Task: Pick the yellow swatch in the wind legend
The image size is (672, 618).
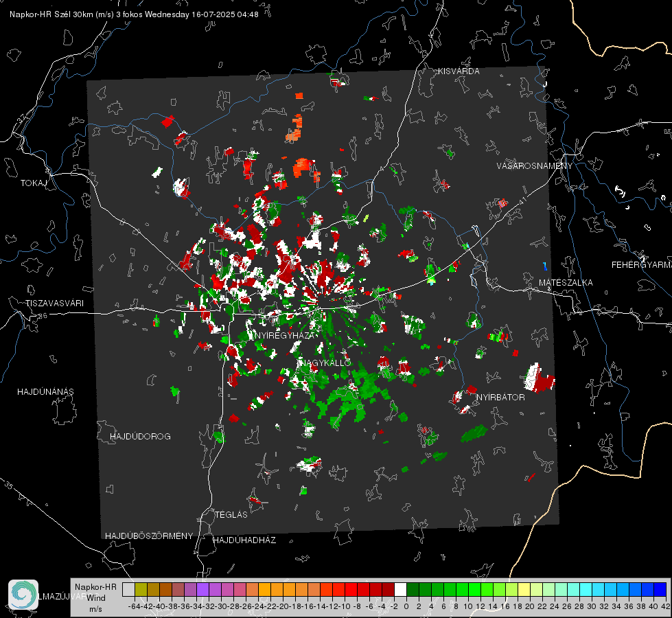Action: coord(524,589)
